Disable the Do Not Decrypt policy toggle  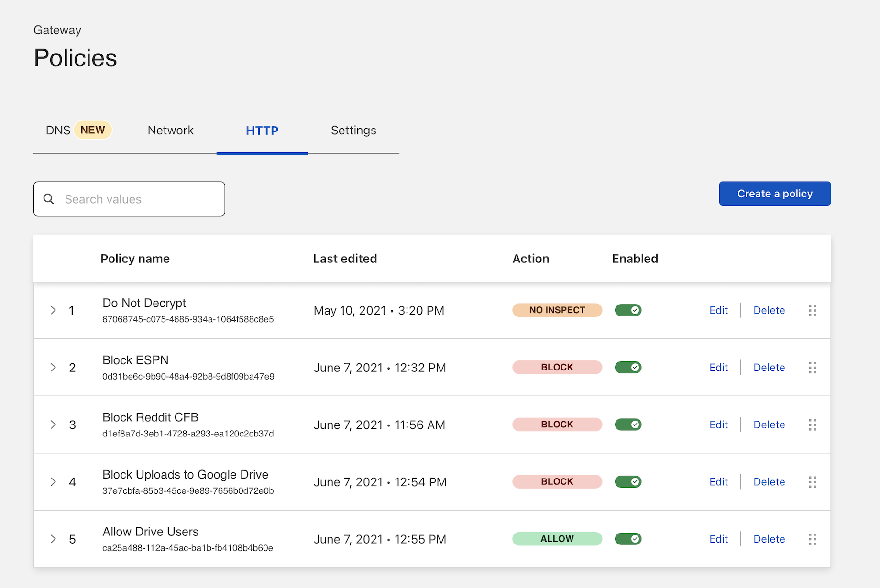628,310
